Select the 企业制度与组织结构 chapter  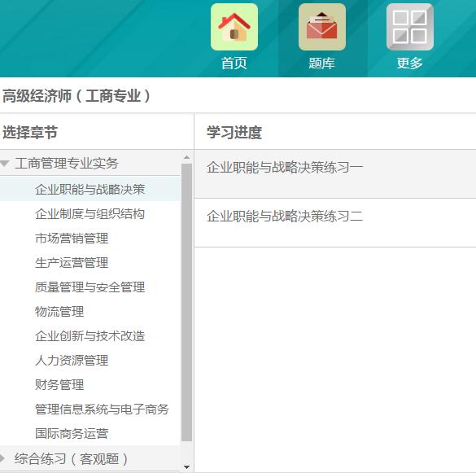[x=90, y=214]
